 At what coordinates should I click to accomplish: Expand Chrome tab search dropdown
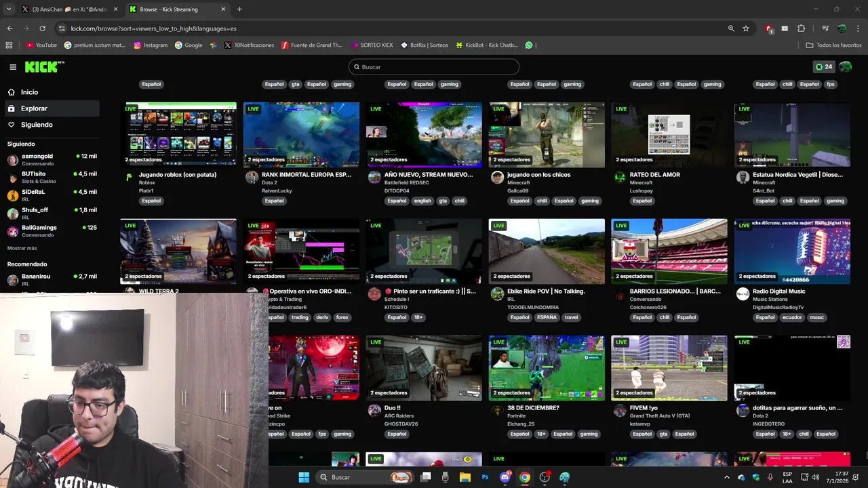coord(9,9)
